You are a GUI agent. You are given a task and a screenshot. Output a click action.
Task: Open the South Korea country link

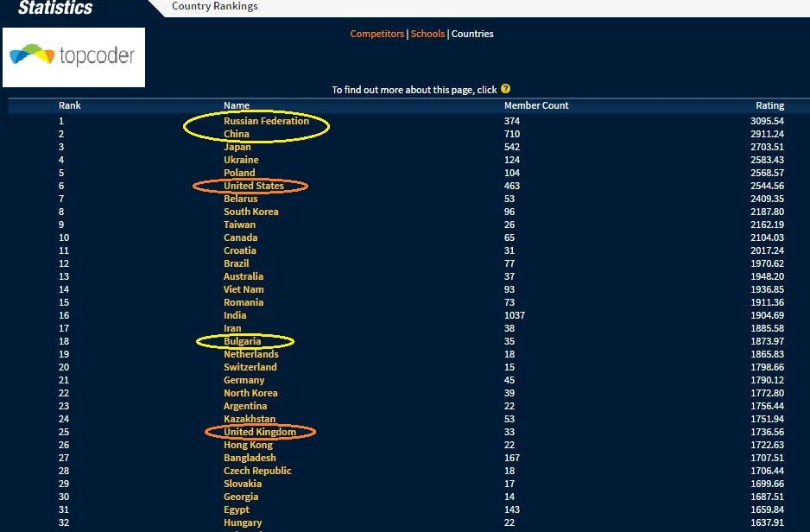click(x=251, y=212)
